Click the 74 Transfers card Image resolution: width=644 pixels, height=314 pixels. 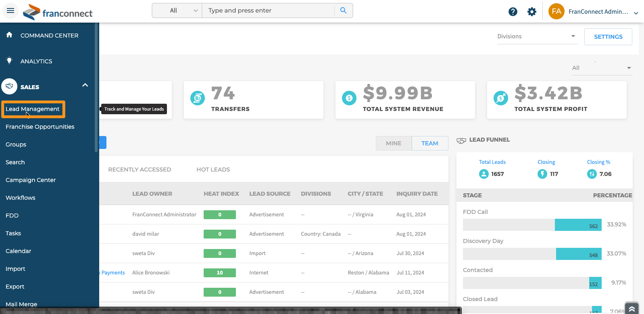(254, 100)
